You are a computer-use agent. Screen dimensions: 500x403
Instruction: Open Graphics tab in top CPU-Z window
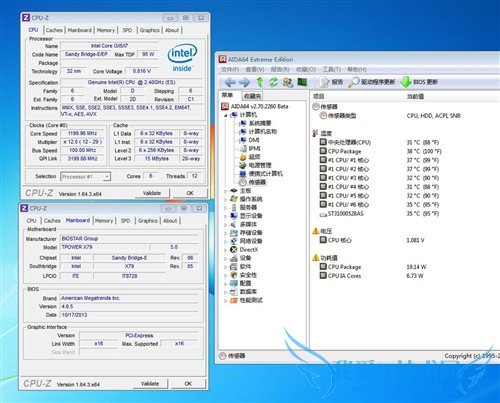149,30
